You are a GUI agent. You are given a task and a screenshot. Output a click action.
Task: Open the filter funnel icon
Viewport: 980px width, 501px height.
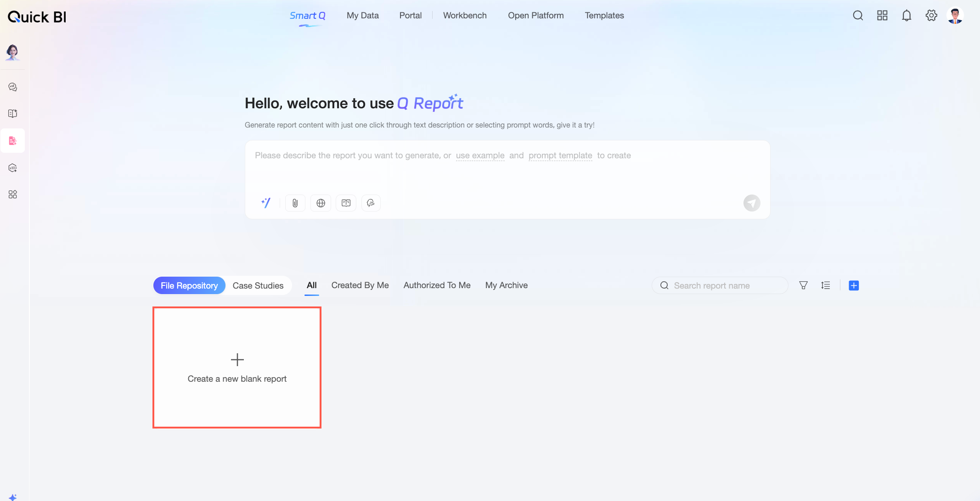[803, 285]
